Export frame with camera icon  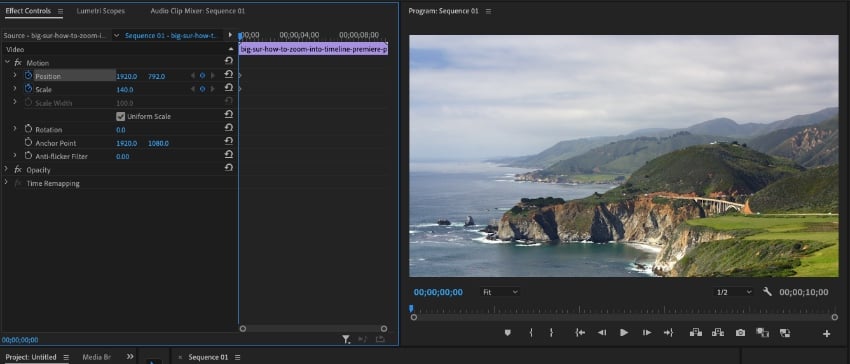click(740, 333)
